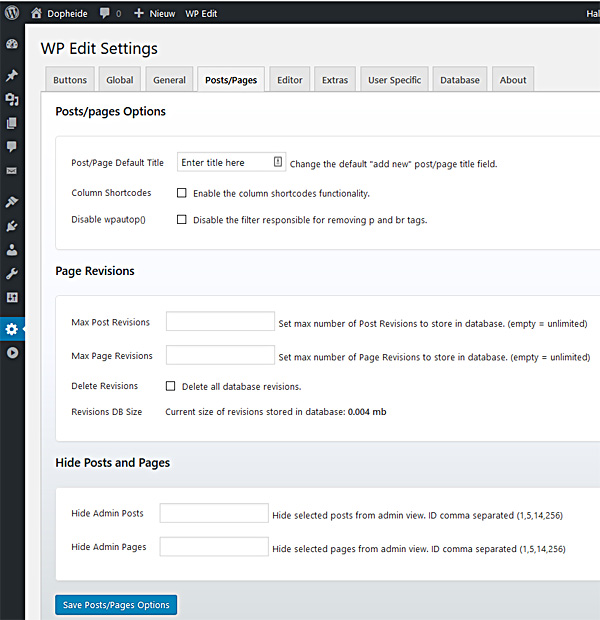Click the Max Page Revisions input
600x620 pixels.
click(220, 355)
